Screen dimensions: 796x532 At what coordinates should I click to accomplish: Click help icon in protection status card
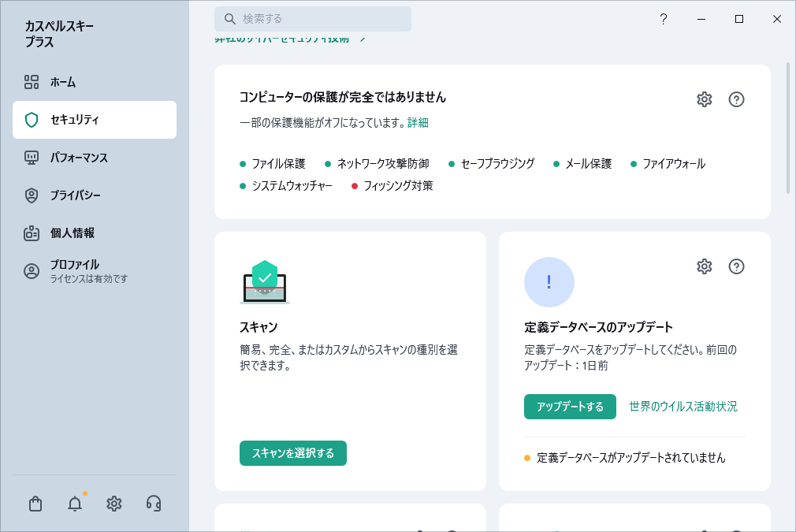(x=736, y=99)
